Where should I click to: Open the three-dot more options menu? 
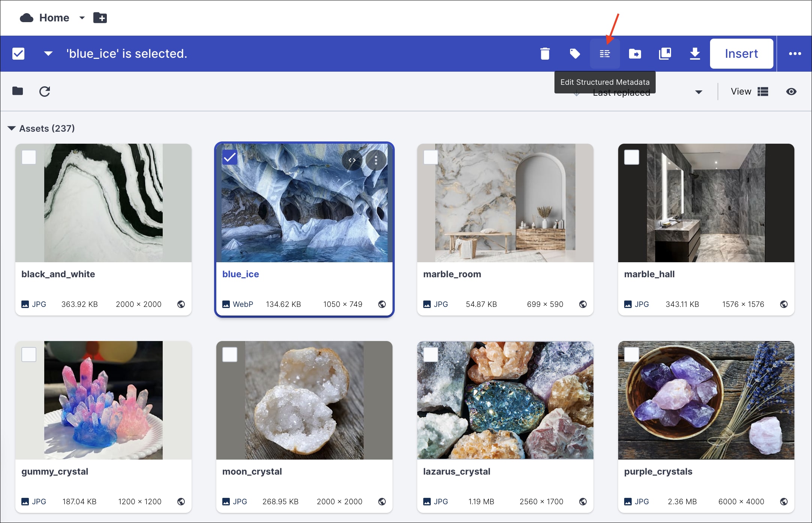[x=795, y=54]
